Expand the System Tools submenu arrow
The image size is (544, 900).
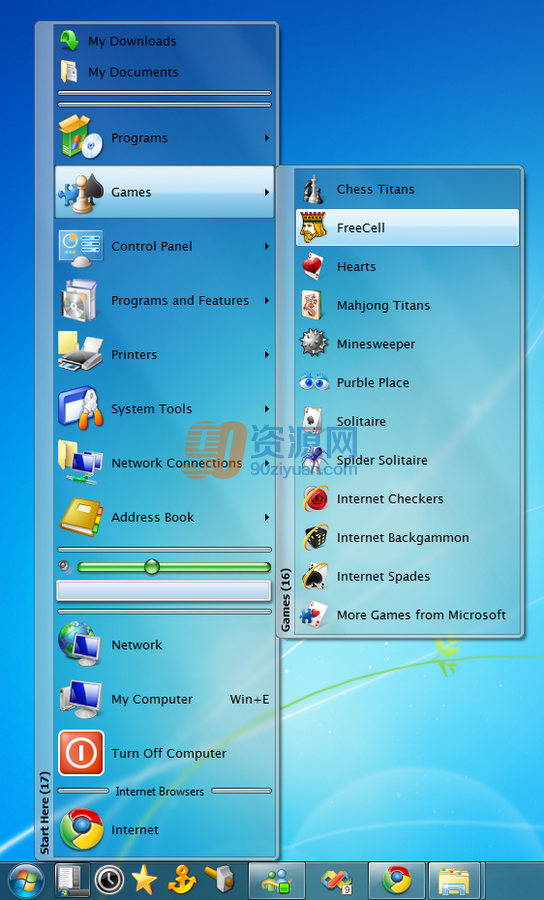(x=267, y=409)
